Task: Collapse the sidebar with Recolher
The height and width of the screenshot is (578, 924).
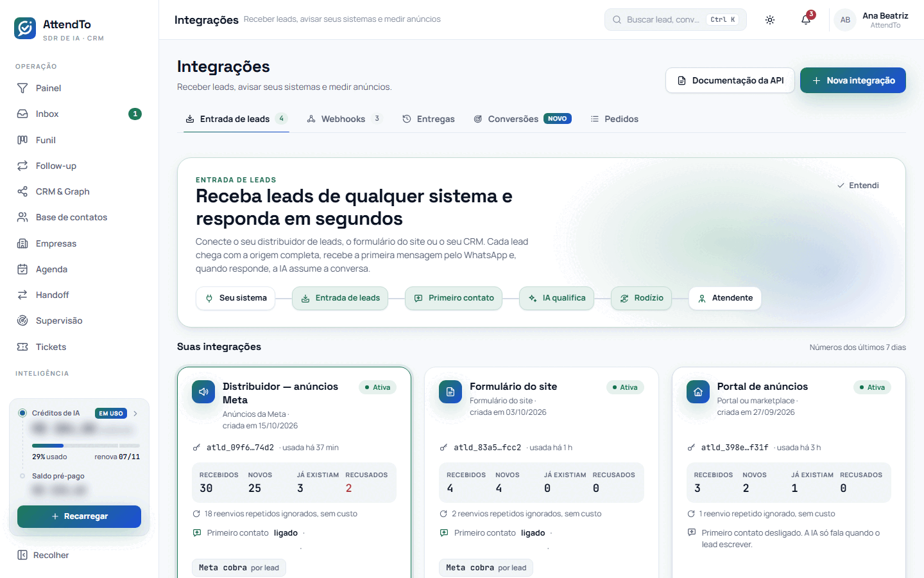Action: [44, 555]
